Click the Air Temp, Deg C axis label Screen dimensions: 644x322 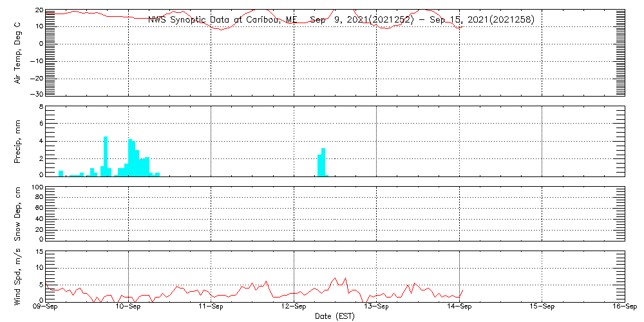tap(17, 53)
